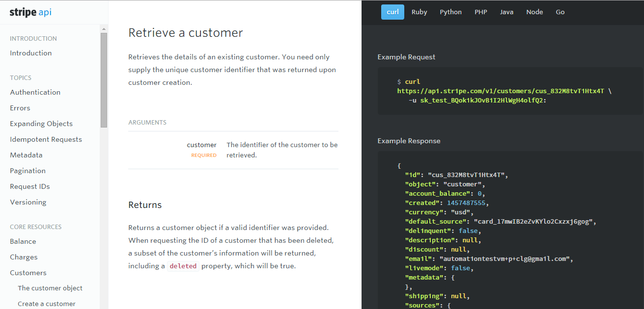Screen dimensions: 644x309
Task: Go to the Idempotent Requests topic
Action: (46, 139)
